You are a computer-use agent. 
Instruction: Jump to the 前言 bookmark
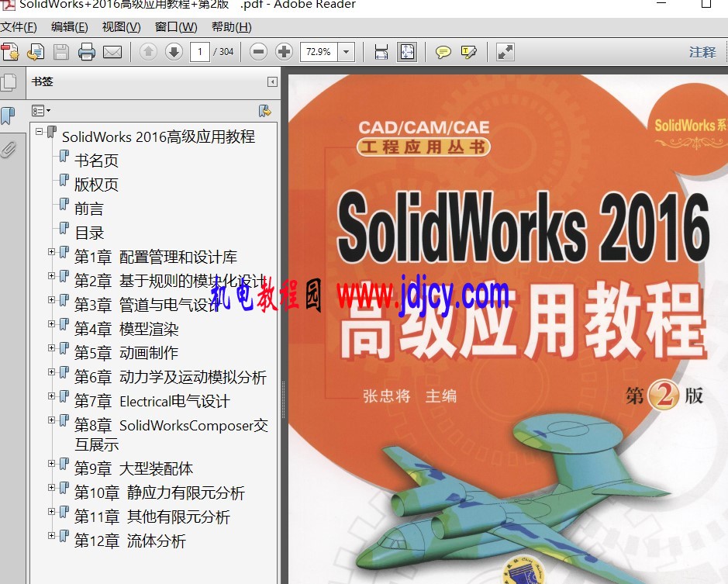89,209
